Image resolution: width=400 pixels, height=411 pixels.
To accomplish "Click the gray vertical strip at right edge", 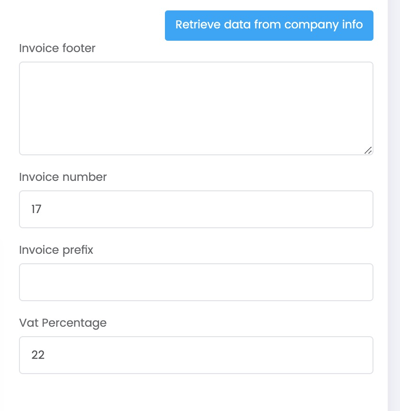I will (x=394, y=205).
